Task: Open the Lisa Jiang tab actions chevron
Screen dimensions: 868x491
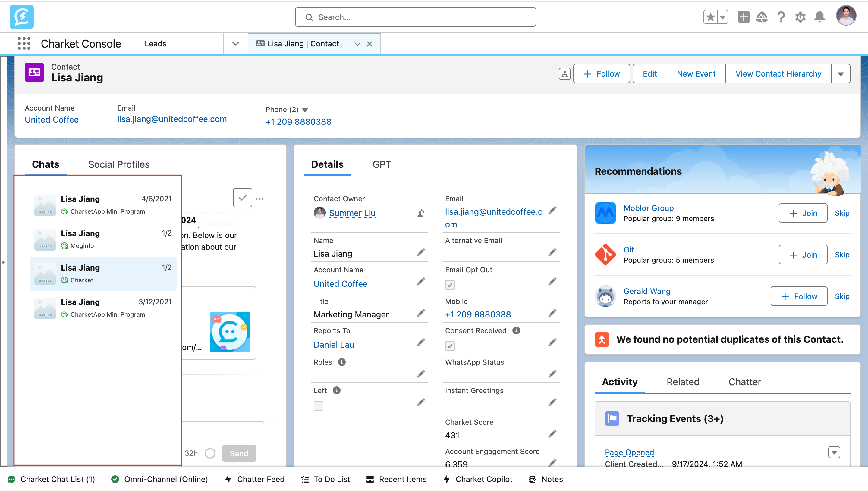Action: click(x=357, y=44)
